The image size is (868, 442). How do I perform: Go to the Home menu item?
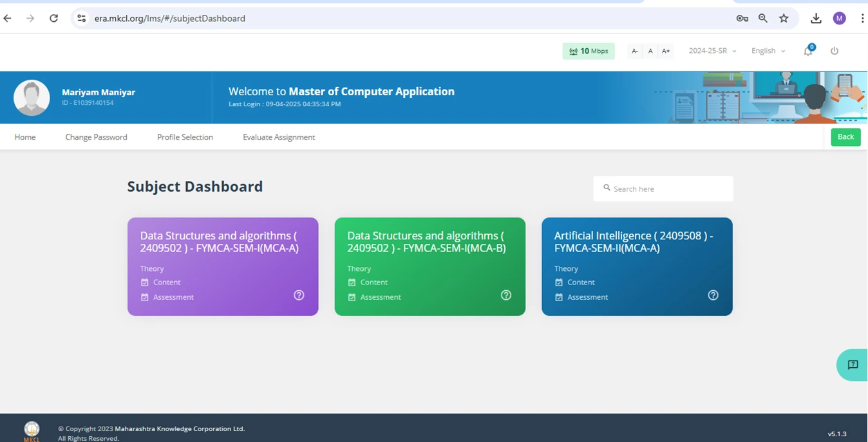(x=25, y=137)
